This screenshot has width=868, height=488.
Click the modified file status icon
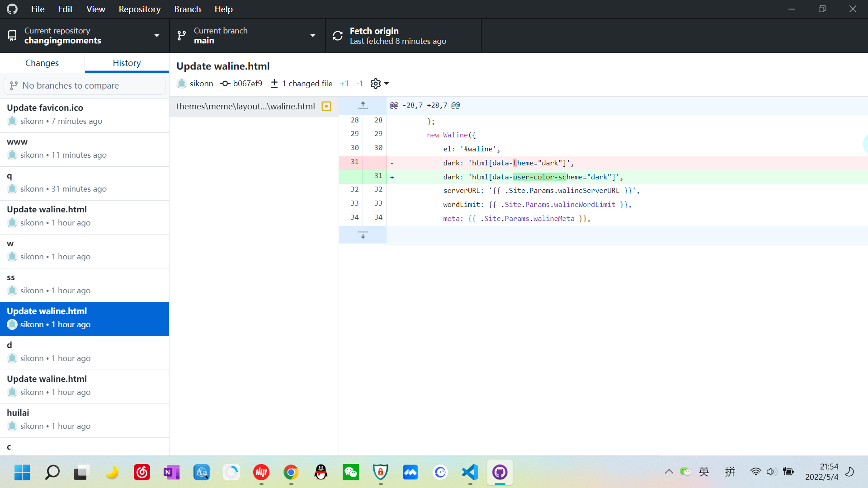326,106
